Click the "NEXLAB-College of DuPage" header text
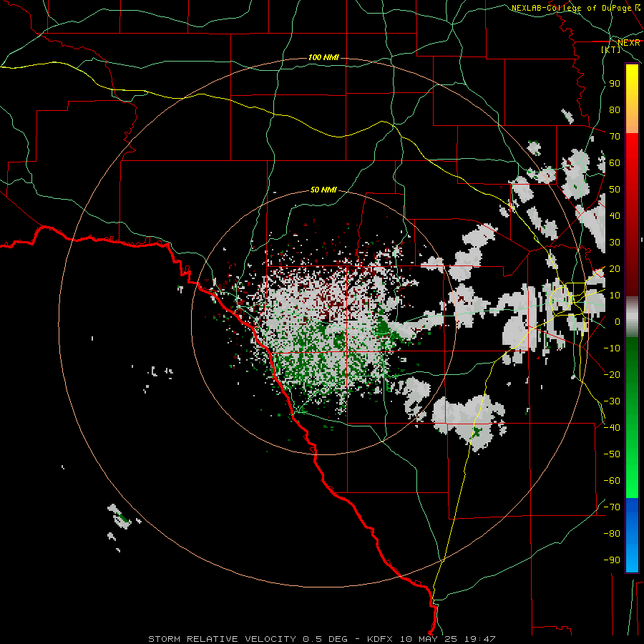The image size is (644, 644). click(571, 8)
